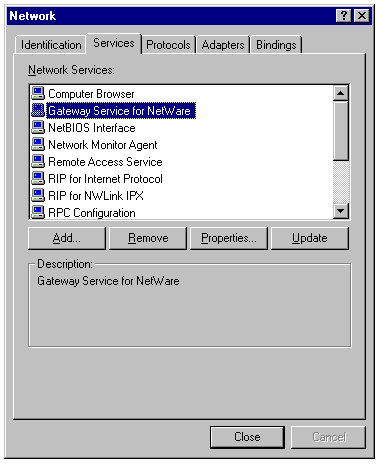381x464 pixels.
Task: Click the NetBIOS Interface service icon
Action: (38, 127)
